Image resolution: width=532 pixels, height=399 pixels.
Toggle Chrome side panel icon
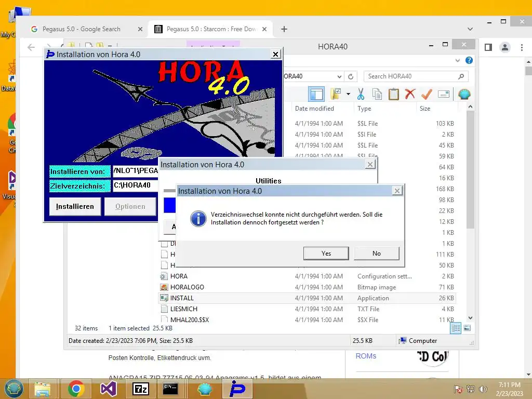click(x=488, y=47)
